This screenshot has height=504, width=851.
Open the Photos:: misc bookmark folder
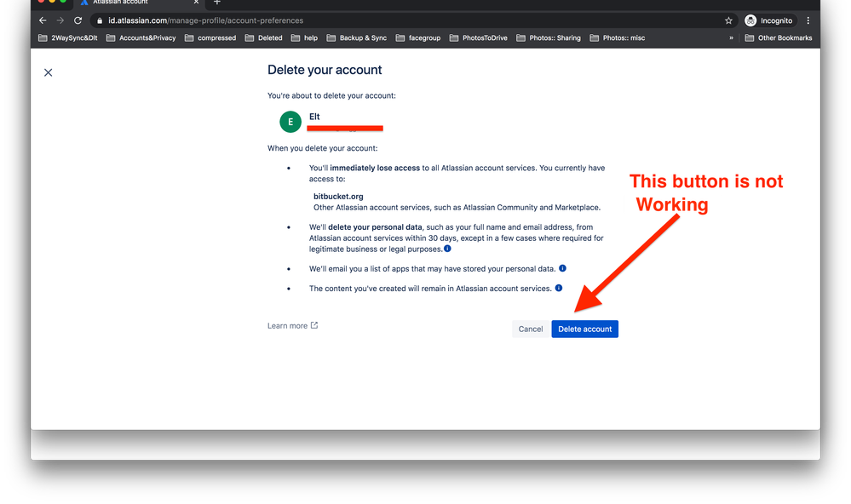click(617, 38)
